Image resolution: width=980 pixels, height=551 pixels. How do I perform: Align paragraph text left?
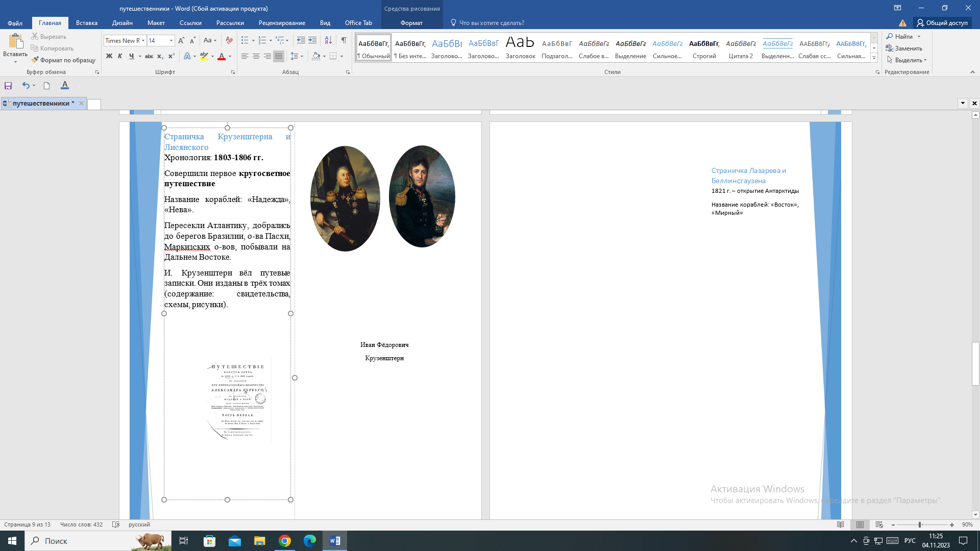point(244,56)
